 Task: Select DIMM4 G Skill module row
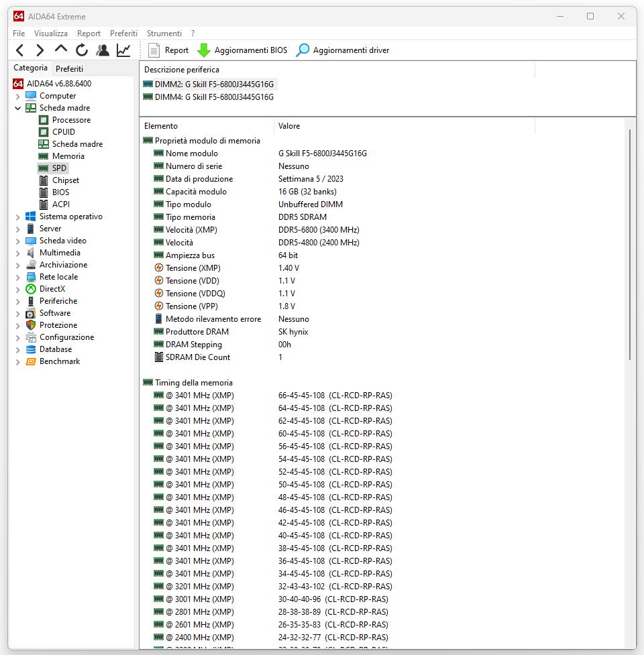pyautogui.click(x=209, y=97)
